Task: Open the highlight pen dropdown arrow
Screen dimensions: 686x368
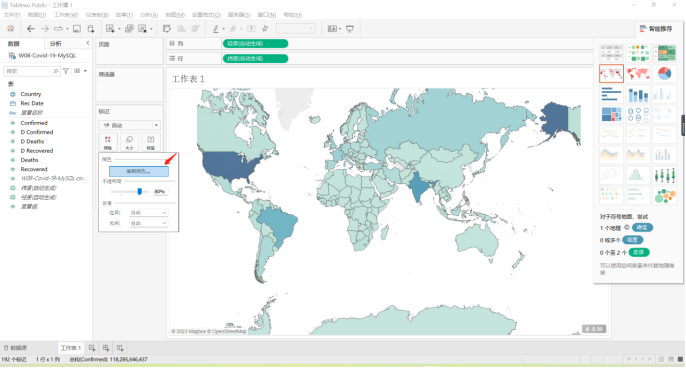Action: click(224, 29)
